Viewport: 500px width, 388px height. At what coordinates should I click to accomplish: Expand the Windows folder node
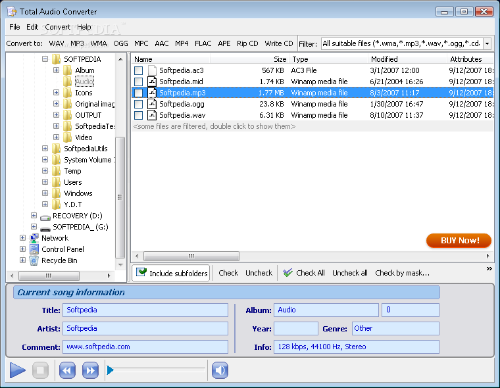click(45, 193)
